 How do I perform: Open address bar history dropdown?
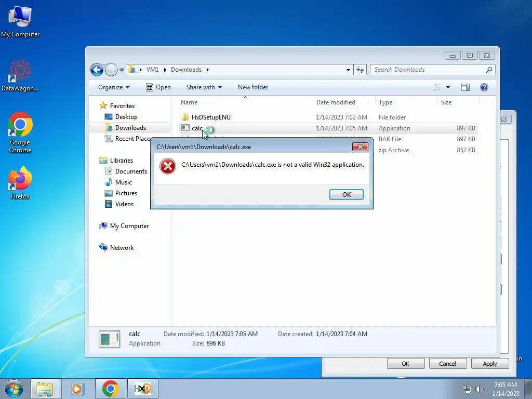(348, 70)
